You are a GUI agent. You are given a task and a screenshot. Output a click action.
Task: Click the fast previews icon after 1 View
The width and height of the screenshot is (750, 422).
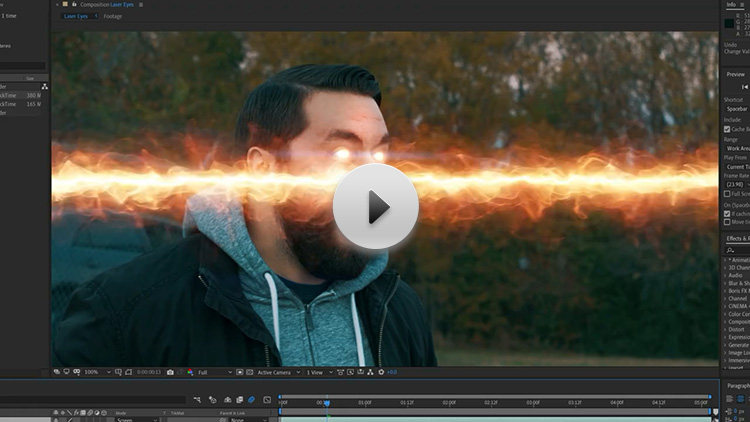coord(351,372)
